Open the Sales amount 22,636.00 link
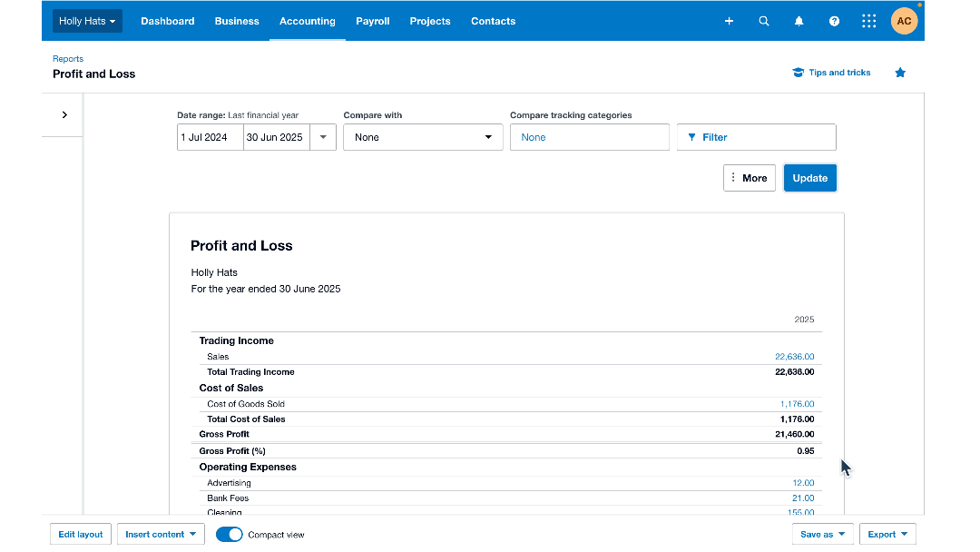Image resolution: width=980 pixels, height=552 pixels. coord(794,357)
